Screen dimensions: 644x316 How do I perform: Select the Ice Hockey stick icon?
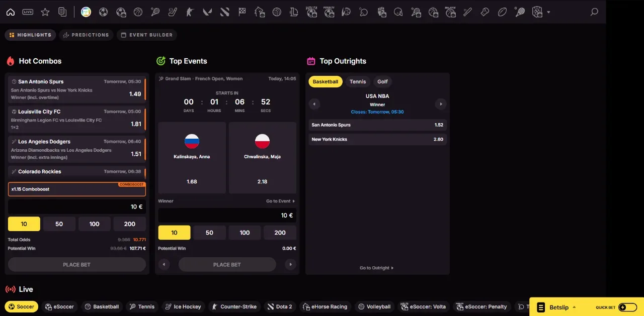click(x=173, y=12)
